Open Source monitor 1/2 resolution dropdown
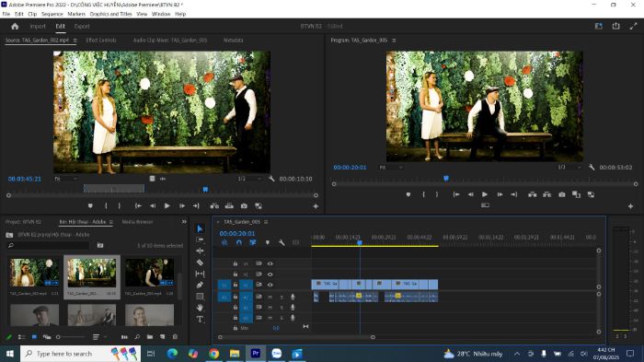 (249, 179)
